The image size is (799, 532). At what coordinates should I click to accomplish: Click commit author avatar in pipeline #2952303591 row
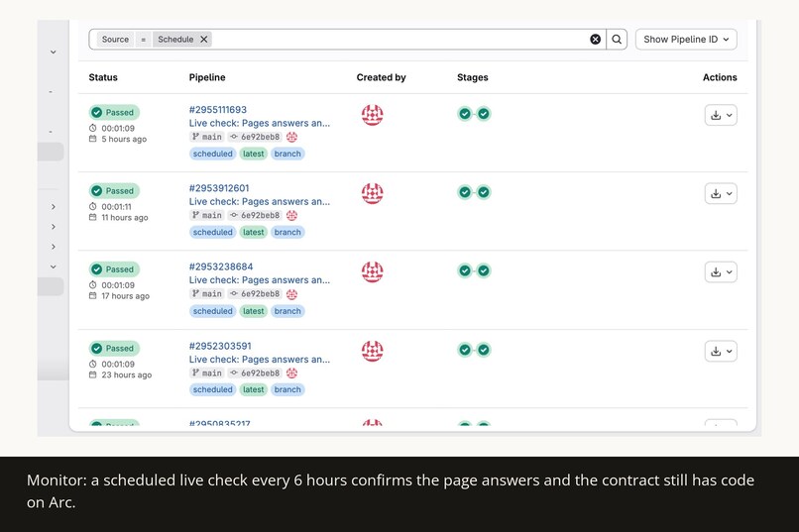point(292,372)
